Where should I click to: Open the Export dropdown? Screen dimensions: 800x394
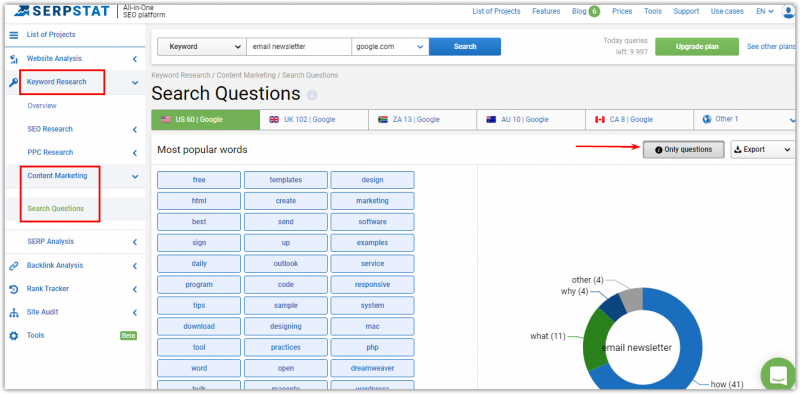[x=762, y=150]
